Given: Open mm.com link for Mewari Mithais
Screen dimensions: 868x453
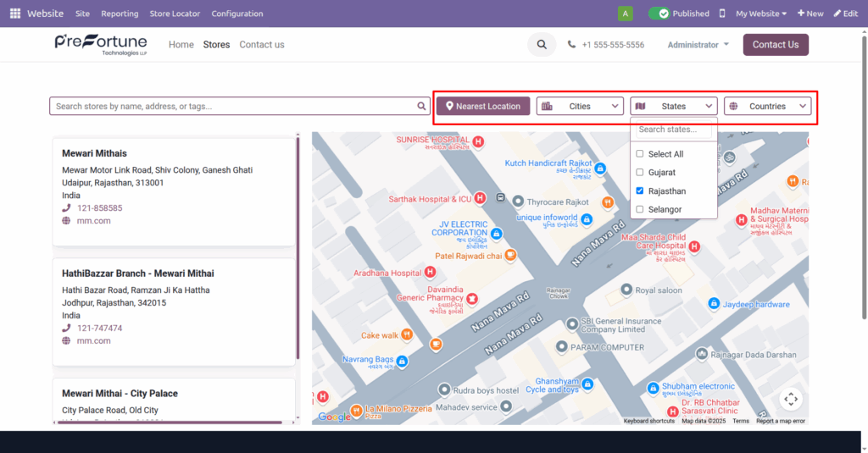Looking at the screenshot, I should pyautogui.click(x=93, y=221).
